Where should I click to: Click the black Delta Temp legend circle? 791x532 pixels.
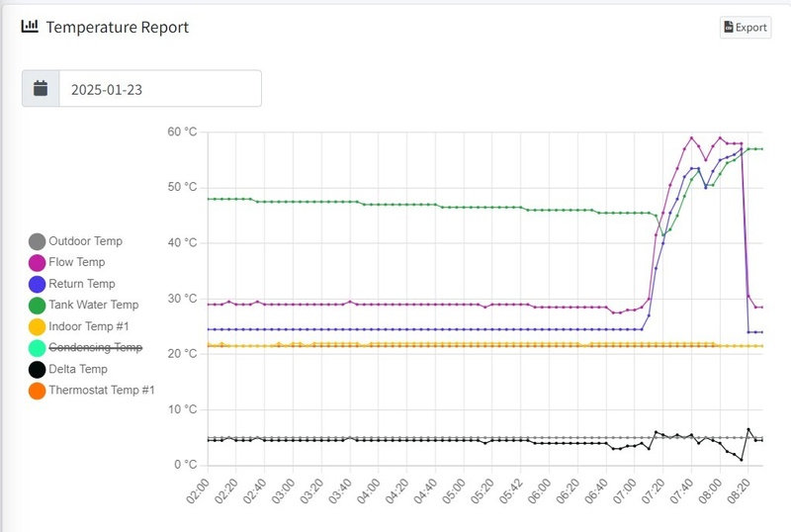(37, 369)
